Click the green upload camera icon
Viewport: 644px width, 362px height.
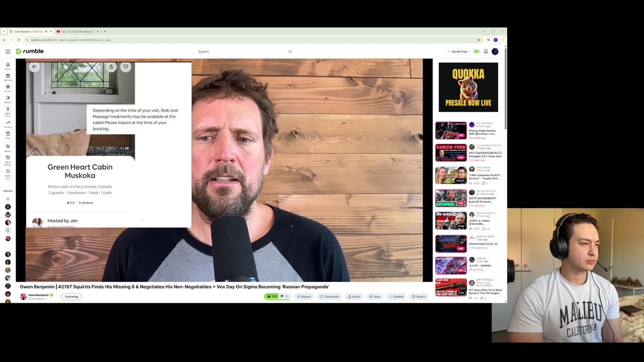click(476, 51)
